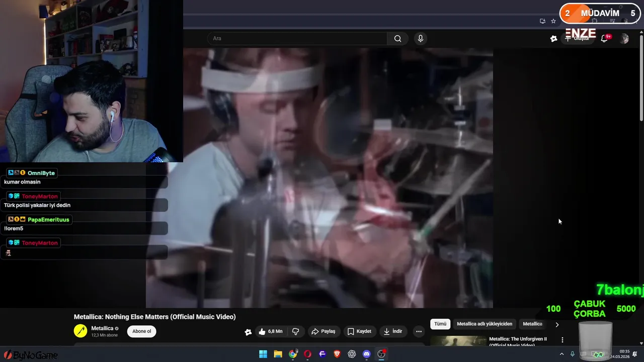Open Brave browser from taskbar
This screenshot has width=644, height=362.
(x=337, y=354)
